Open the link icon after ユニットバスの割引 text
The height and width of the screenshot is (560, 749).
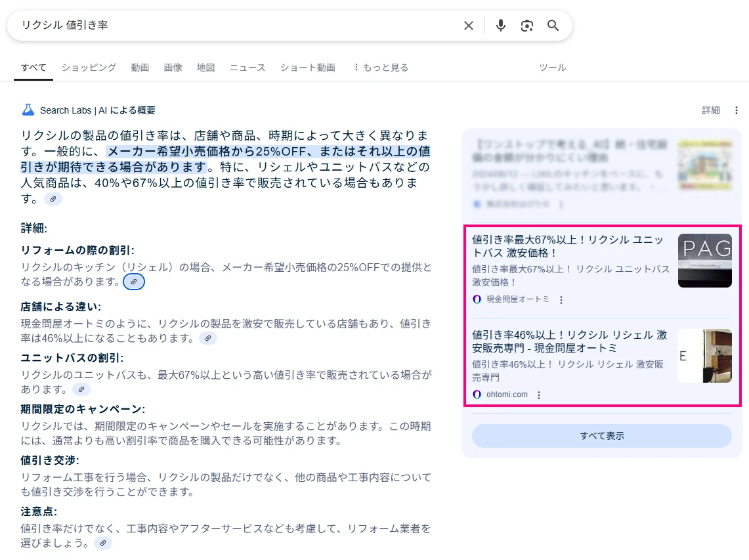point(81,389)
